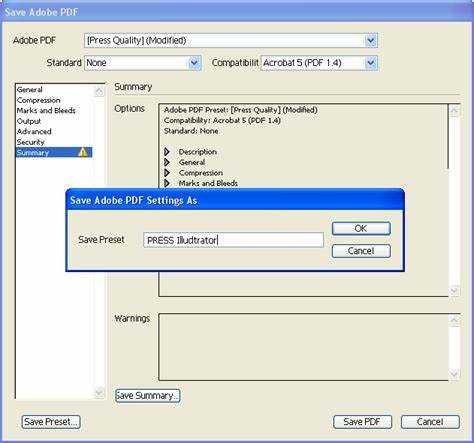Click the Save Adobe PDF Settings As title bar

point(235,200)
